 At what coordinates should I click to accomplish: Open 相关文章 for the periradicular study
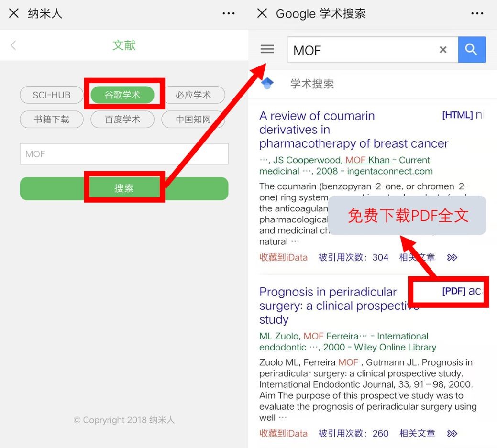click(x=417, y=433)
